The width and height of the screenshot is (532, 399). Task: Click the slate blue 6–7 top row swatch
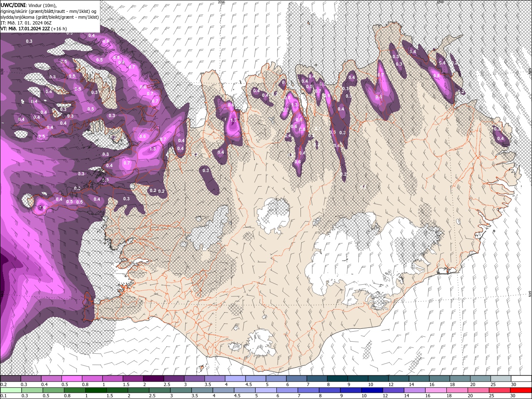pyautogui.click(x=296, y=379)
